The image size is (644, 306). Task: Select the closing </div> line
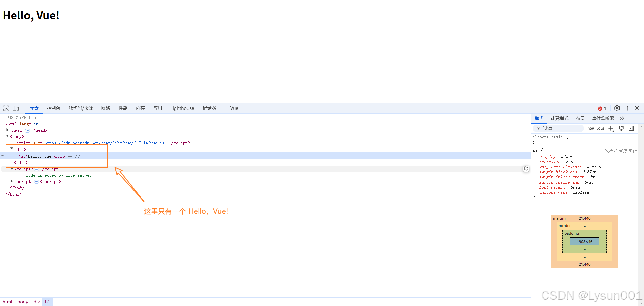21,163
